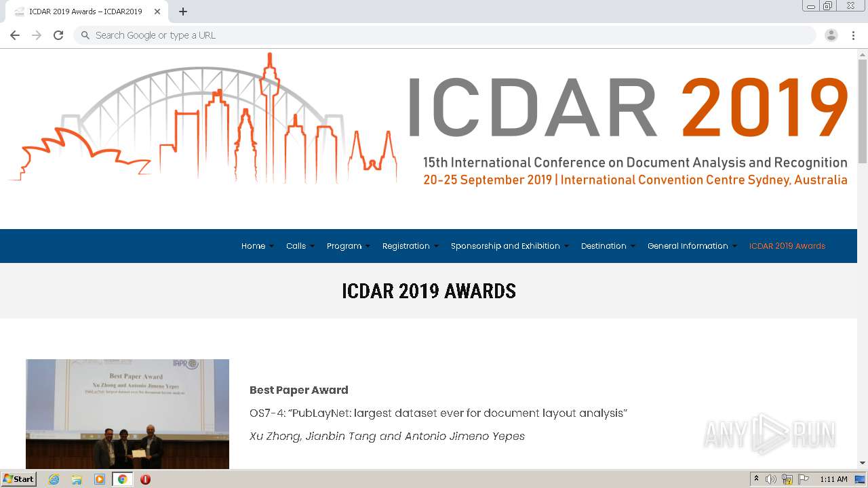Click the search magnifier icon in address bar

85,35
